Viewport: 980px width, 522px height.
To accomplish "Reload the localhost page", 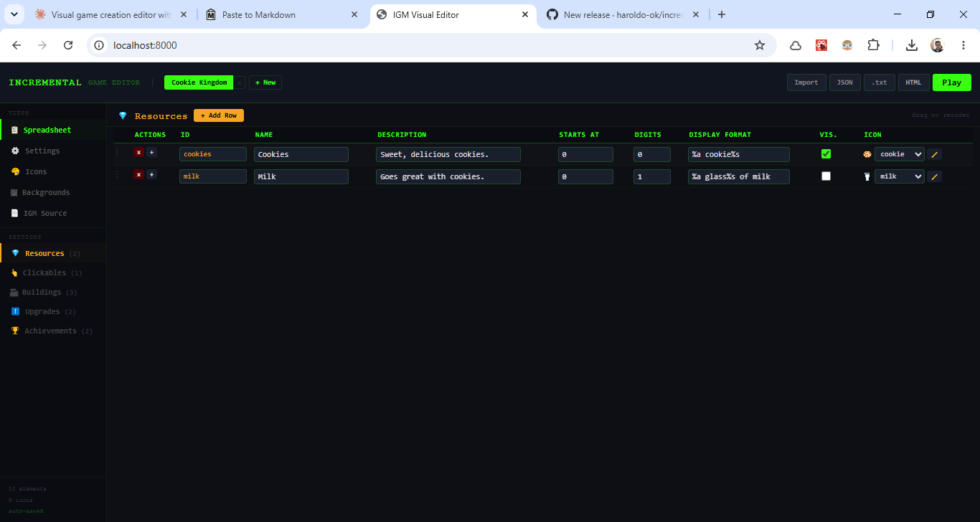I will click(68, 45).
